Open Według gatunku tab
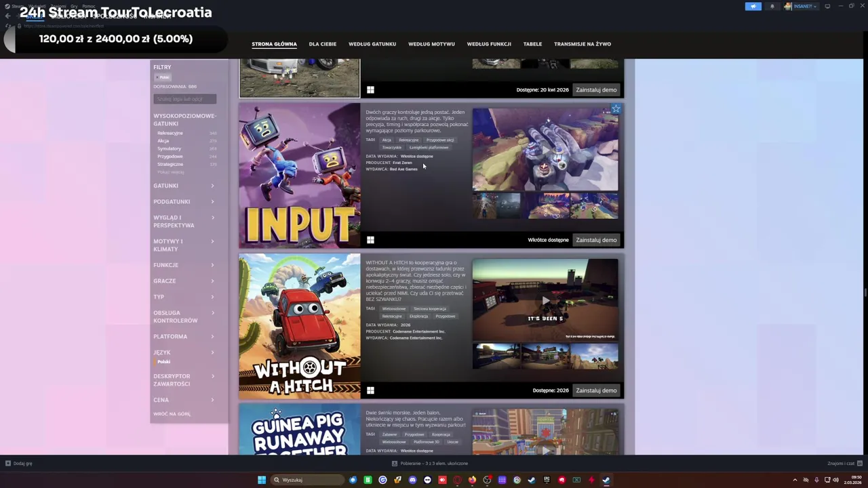868x488 pixels. (x=372, y=44)
